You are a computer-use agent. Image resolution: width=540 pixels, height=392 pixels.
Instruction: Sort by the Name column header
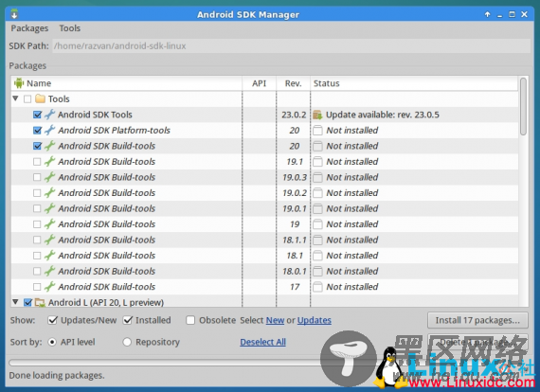click(127, 83)
